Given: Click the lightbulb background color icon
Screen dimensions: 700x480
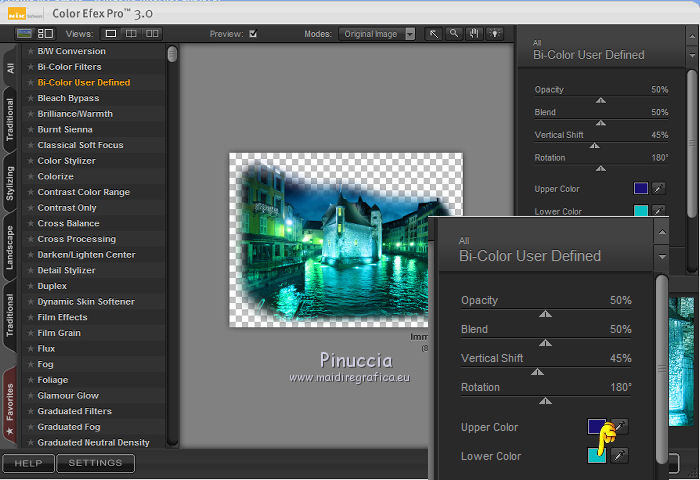Looking at the screenshot, I should [x=494, y=34].
